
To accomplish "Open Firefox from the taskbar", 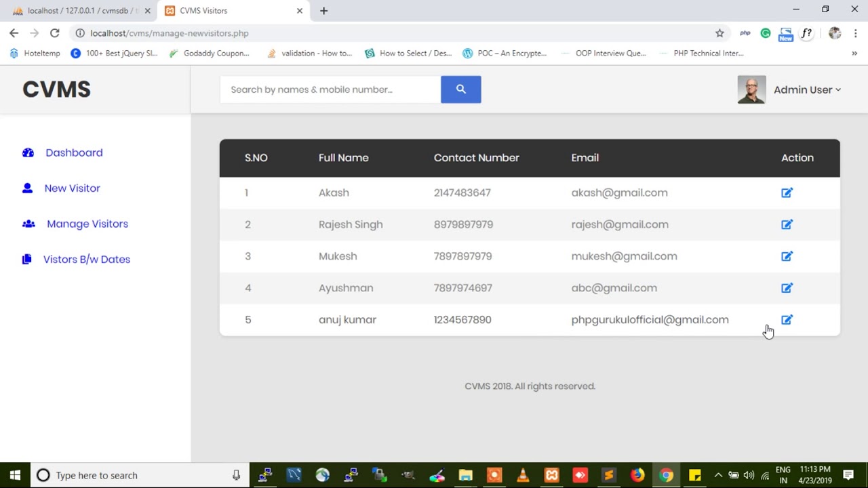I will (637, 475).
